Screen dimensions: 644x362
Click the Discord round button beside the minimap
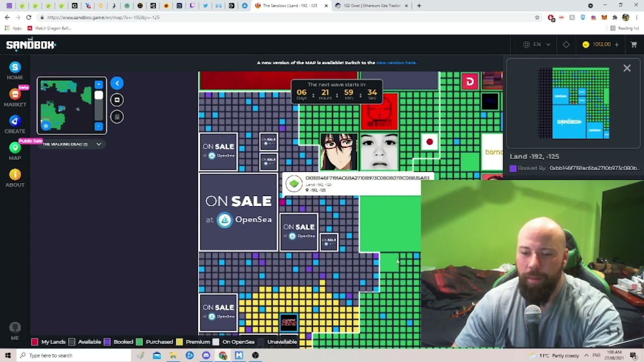pyautogui.click(x=117, y=100)
